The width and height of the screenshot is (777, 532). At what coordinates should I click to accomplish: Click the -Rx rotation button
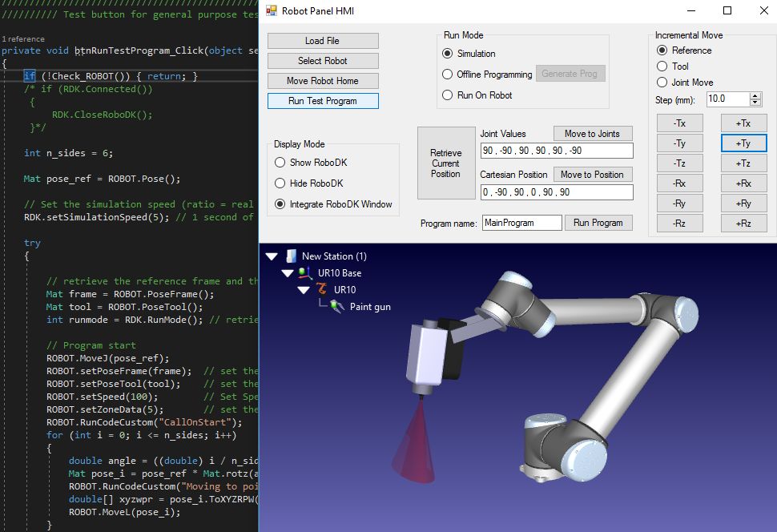click(679, 183)
